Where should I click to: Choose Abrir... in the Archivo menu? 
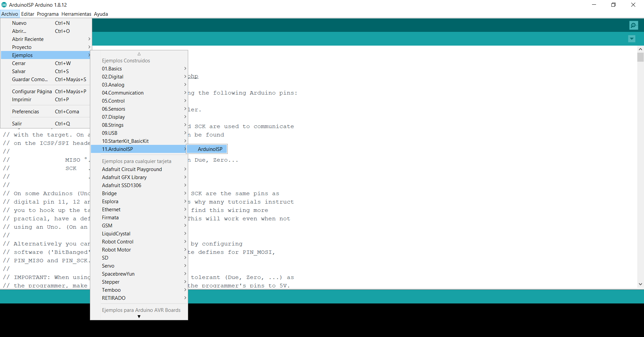tap(46, 31)
